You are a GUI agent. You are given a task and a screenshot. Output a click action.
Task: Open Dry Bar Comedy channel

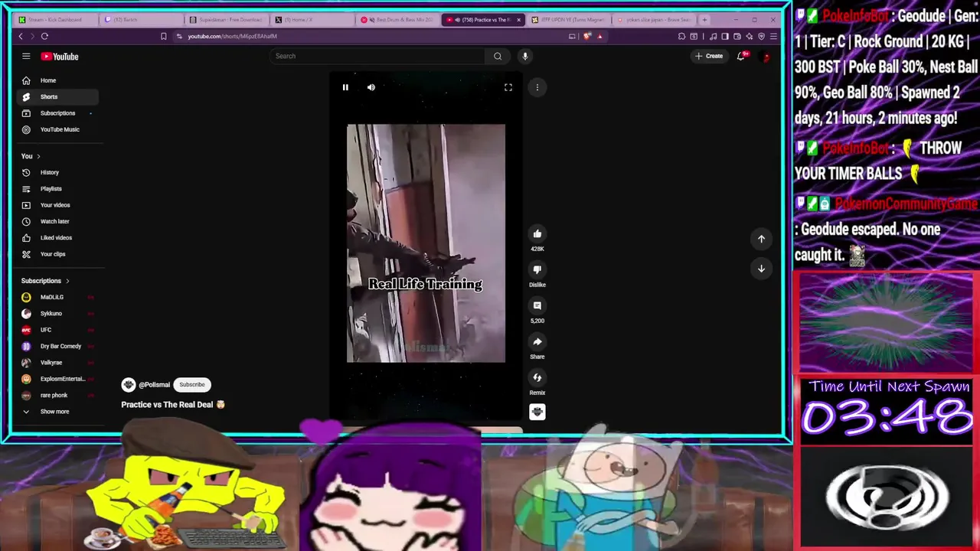tap(57, 347)
